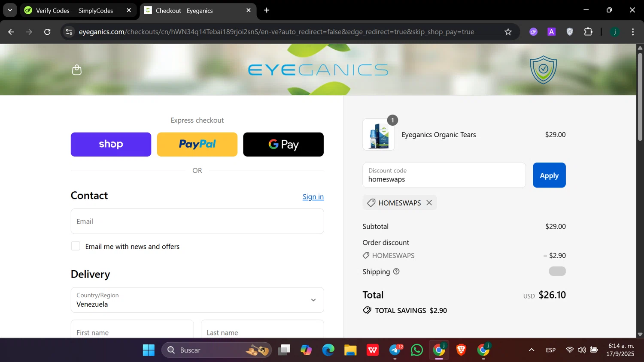
Task: Click the green security shield badge
Action: point(543,70)
